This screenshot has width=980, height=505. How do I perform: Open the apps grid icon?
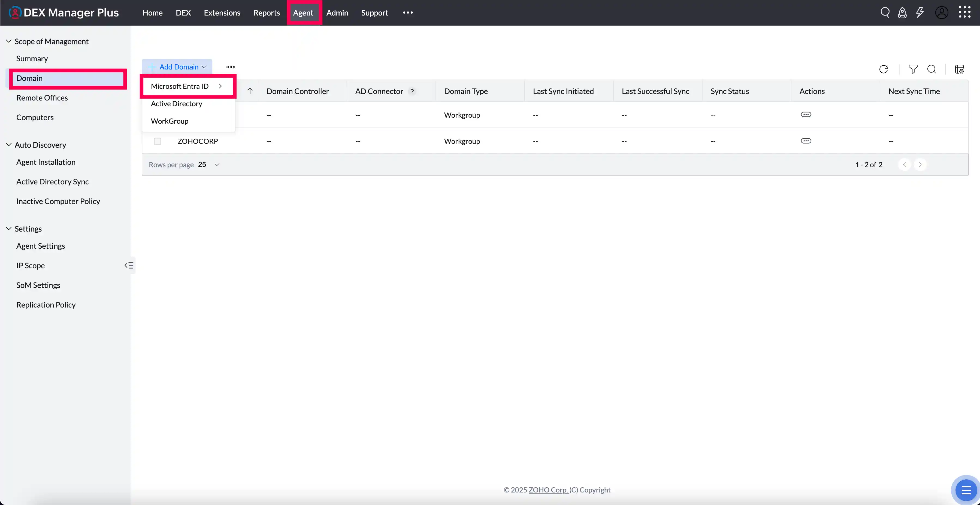pyautogui.click(x=964, y=12)
